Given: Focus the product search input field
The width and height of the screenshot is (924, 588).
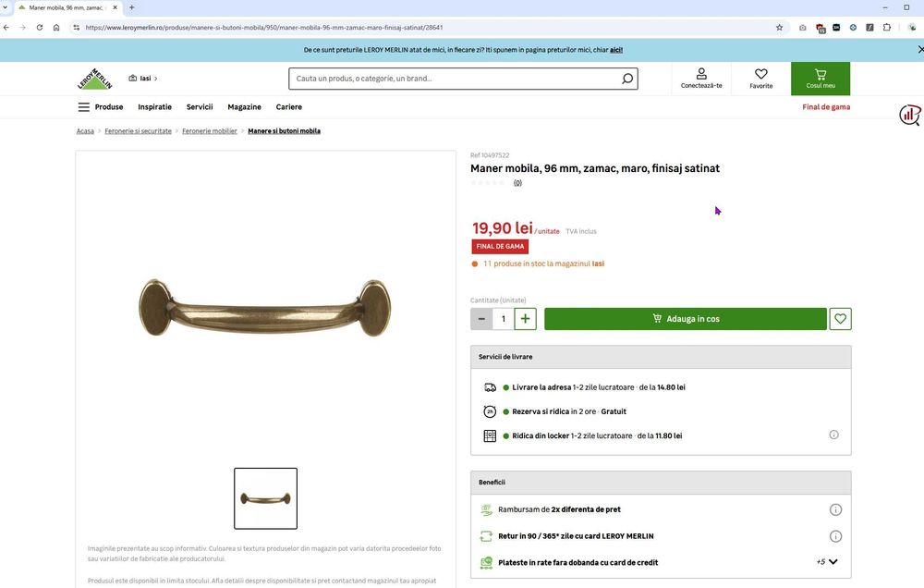Looking at the screenshot, I should coord(454,79).
